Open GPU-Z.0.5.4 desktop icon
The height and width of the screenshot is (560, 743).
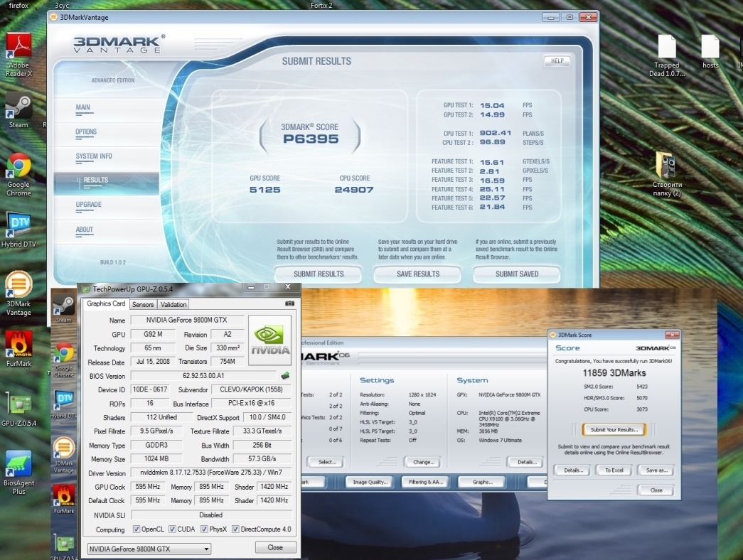pyautogui.click(x=18, y=409)
